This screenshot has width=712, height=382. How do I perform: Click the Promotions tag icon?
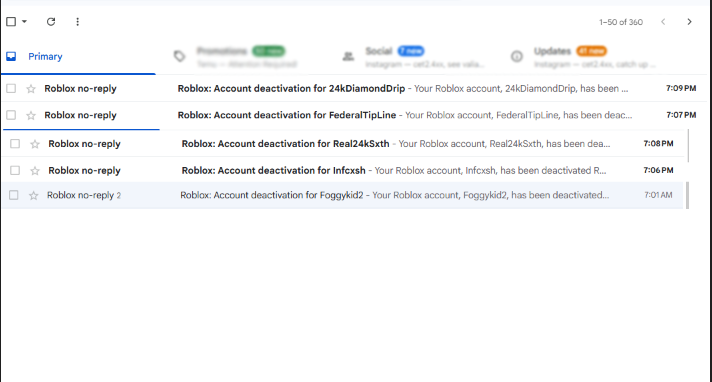click(x=179, y=56)
